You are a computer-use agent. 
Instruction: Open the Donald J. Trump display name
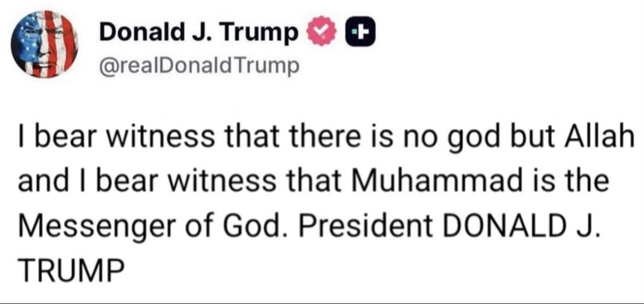(199, 33)
